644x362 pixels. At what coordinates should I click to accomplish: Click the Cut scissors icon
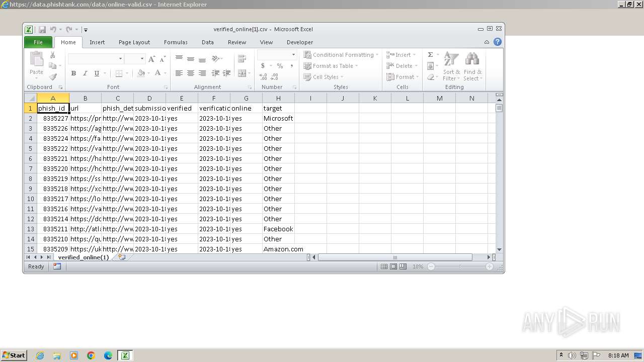click(x=52, y=55)
